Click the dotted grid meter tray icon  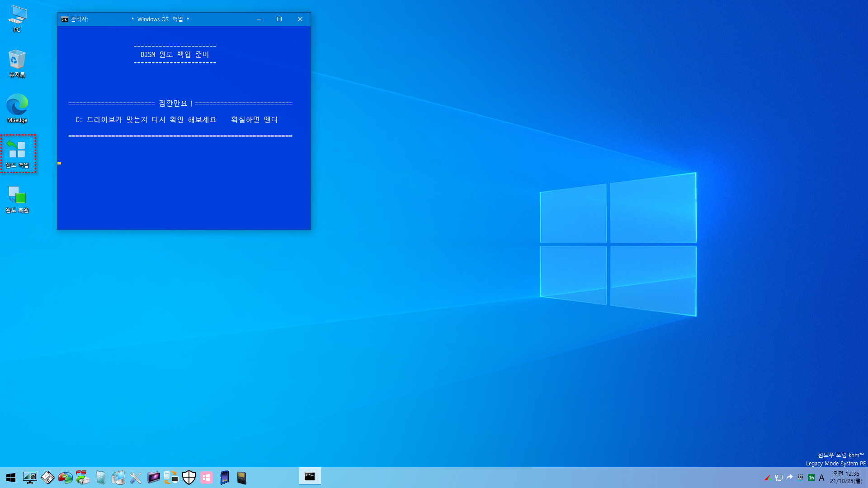pos(801,478)
